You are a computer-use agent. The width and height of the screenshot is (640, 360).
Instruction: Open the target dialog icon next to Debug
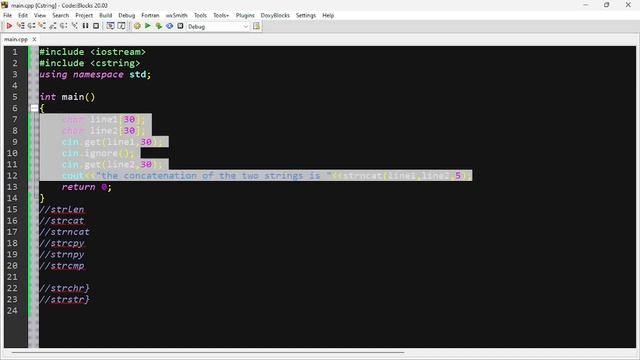coord(256,26)
